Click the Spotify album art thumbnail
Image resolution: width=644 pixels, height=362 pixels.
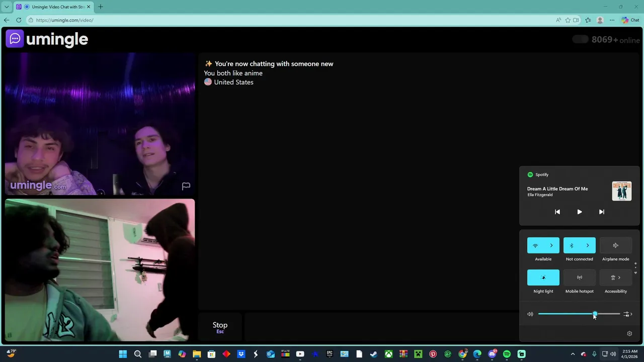click(x=622, y=191)
